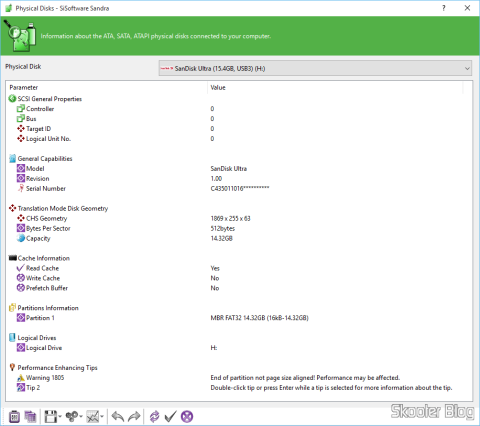Click the help question mark button
480x426 pixels.
tap(444, 8)
